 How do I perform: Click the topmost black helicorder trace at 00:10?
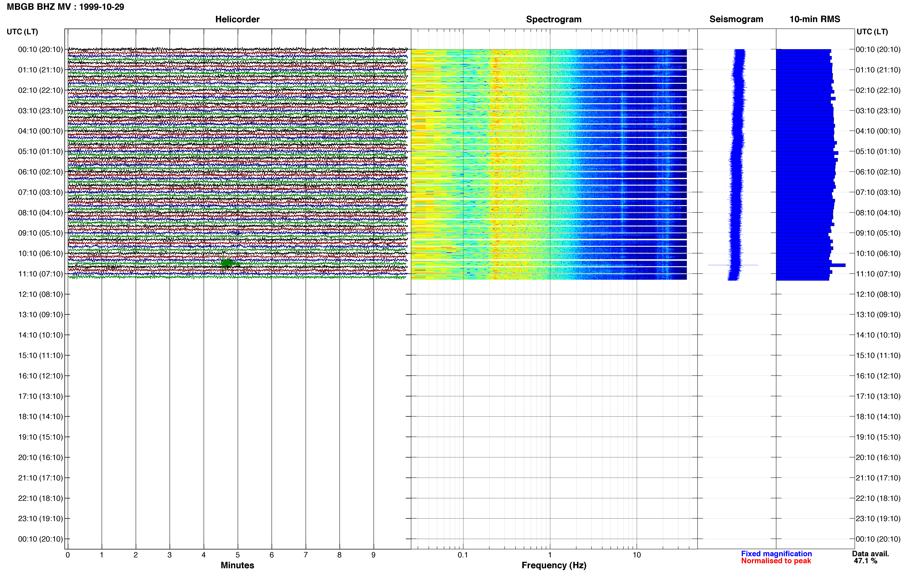point(238,49)
